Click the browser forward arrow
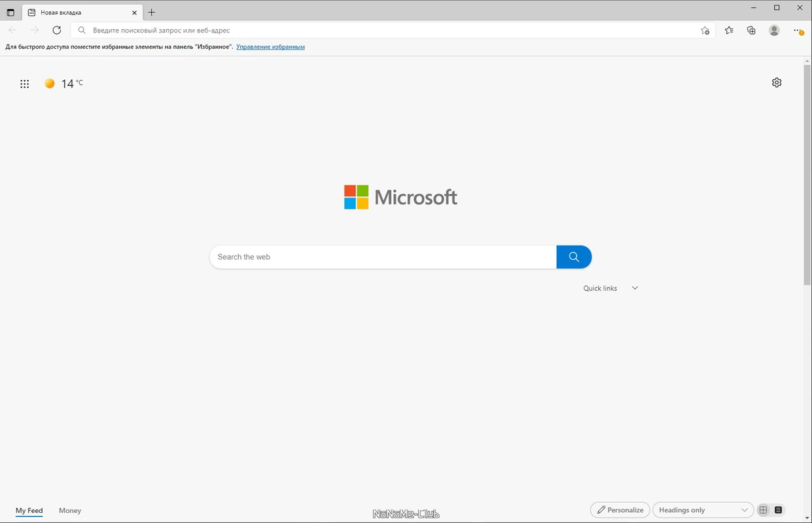The height and width of the screenshot is (523, 812). [35, 30]
